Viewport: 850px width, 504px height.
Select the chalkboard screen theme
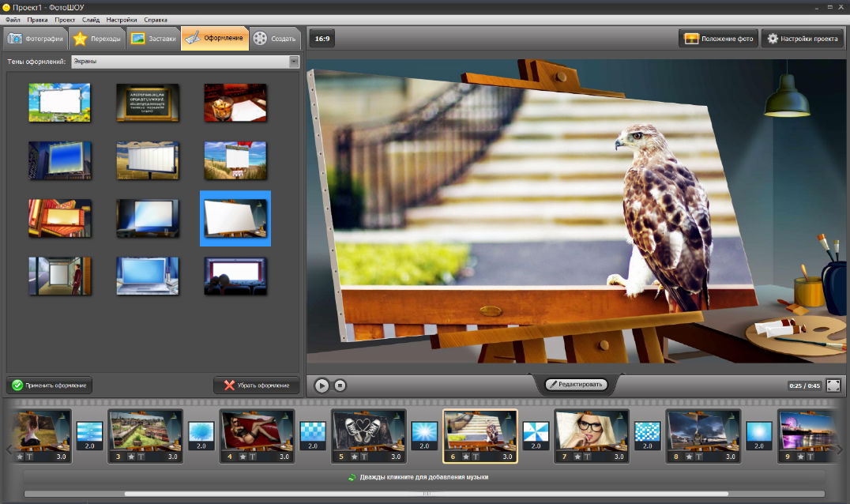[x=148, y=102]
